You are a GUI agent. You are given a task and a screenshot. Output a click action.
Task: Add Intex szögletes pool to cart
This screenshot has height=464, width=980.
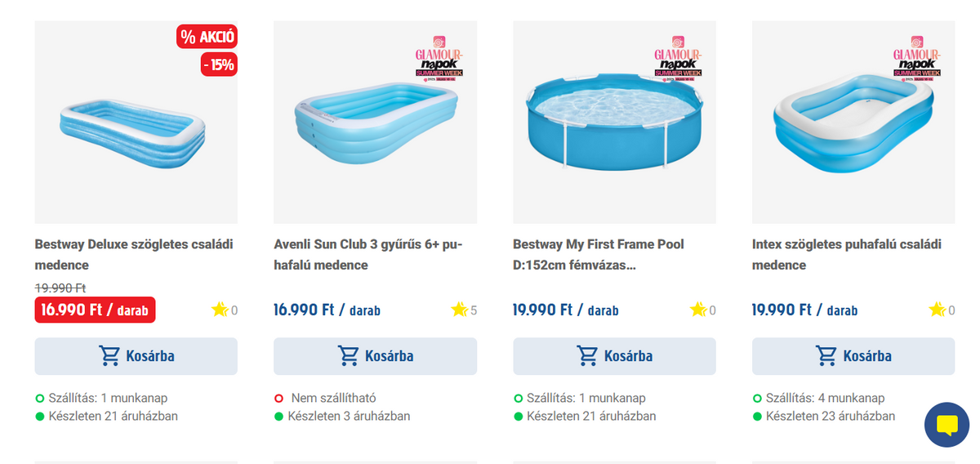pyautogui.click(x=853, y=356)
